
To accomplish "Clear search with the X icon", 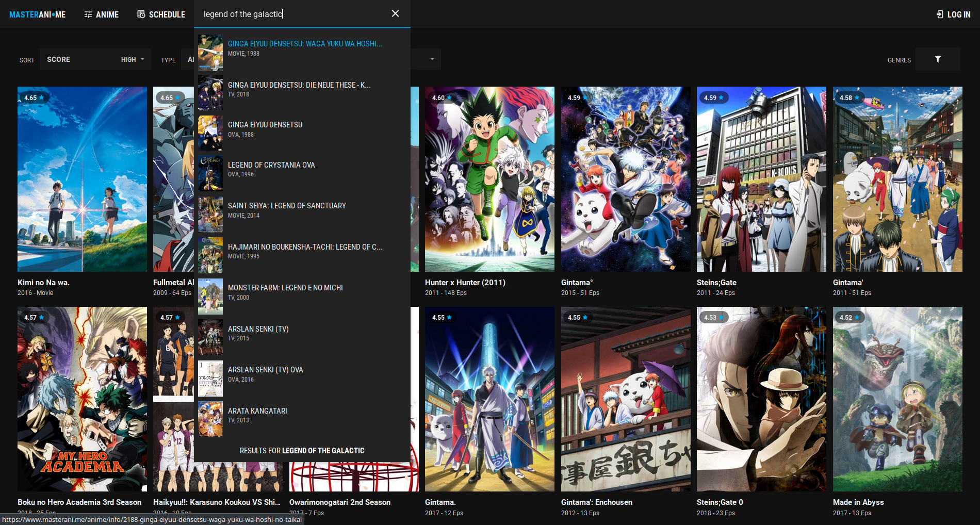I will point(395,13).
